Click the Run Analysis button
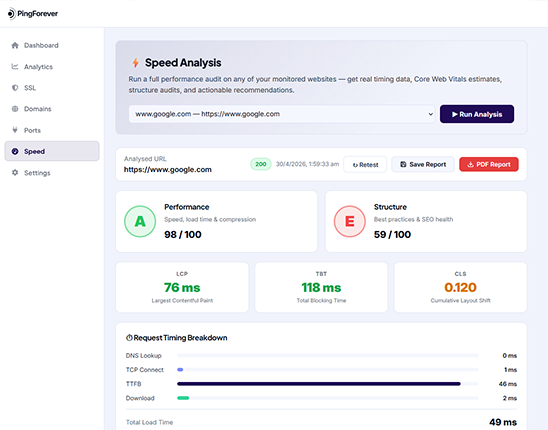The image size is (548, 430). pyautogui.click(x=477, y=114)
